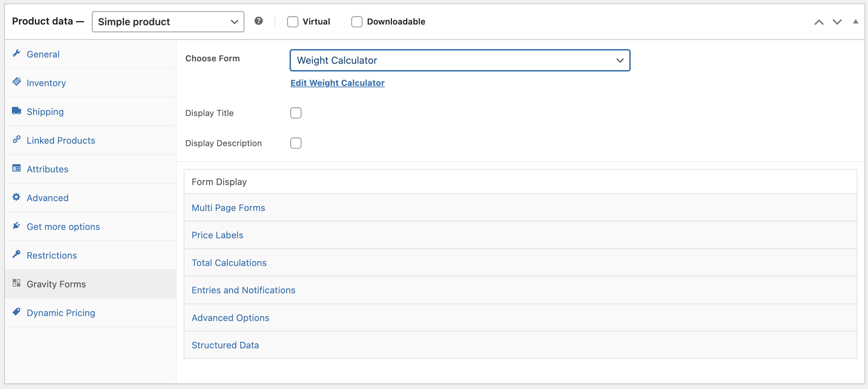Click the key icon beside Restrictions

pyautogui.click(x=16, y=254)
